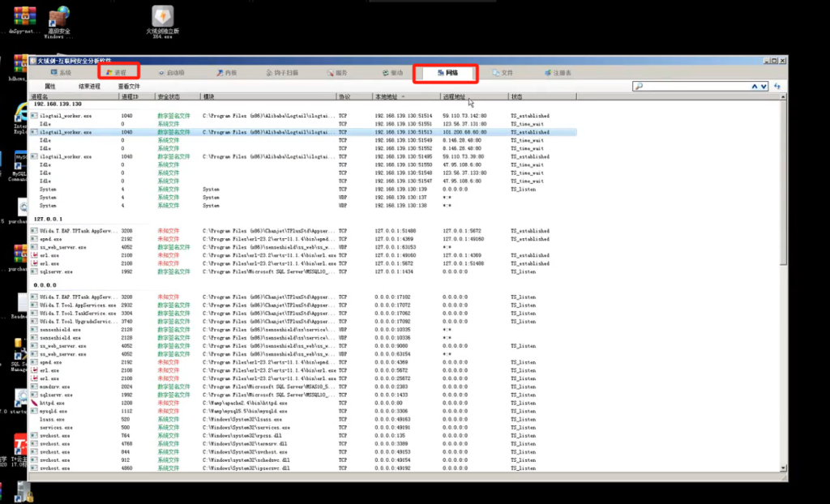This screenshot has width=830, height=504.
Task: Focus the search input field
Action: point(695,86)
